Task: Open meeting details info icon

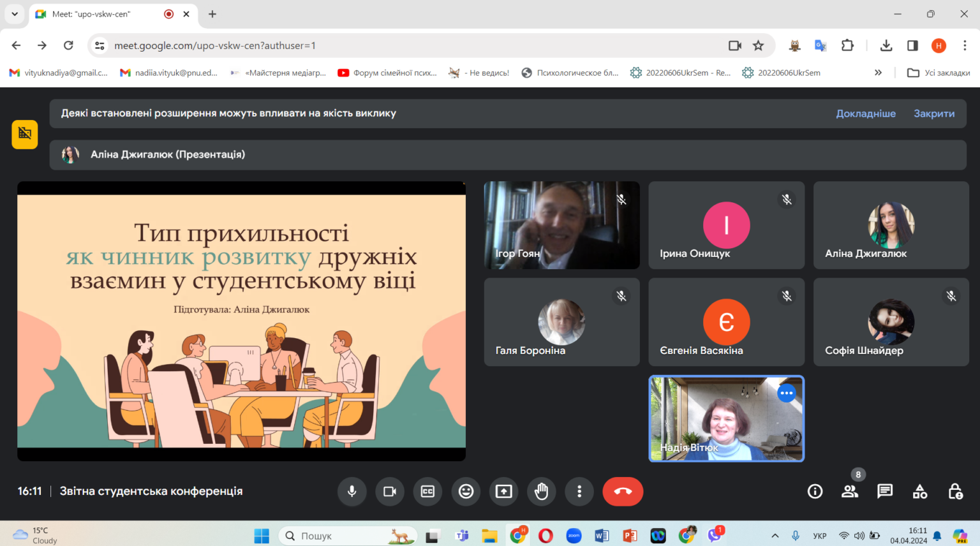Action: tap(815, 491)
